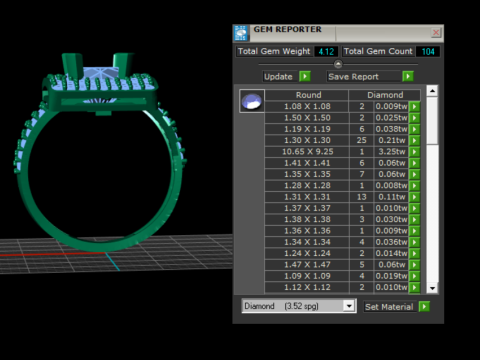This screenshot has width=480, height=360.
Task: Click the Total Gem Weight value 4.12
Action: [326, 52]
